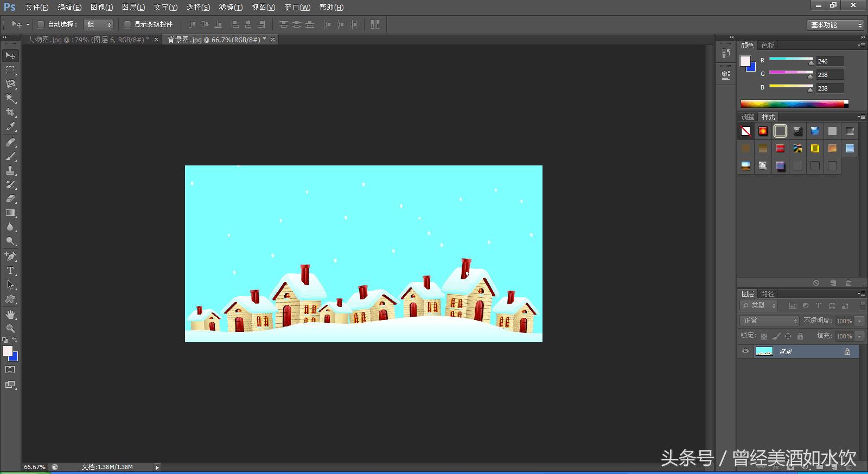868x474 pixels.
Task: Select the Brush tool
Action: (10, 156)
